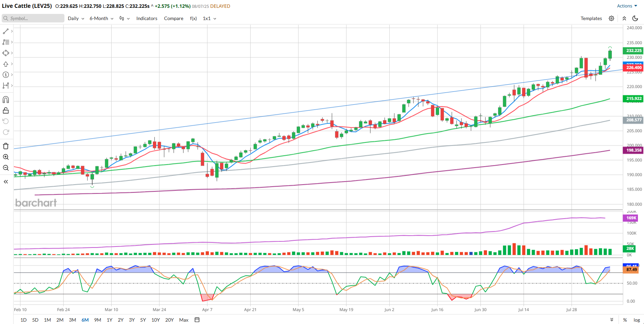Image resolution: width=644 pixels, height=324 pixels.
Task: Open chart settings gear icon
Action: click(x=611, y=18)
